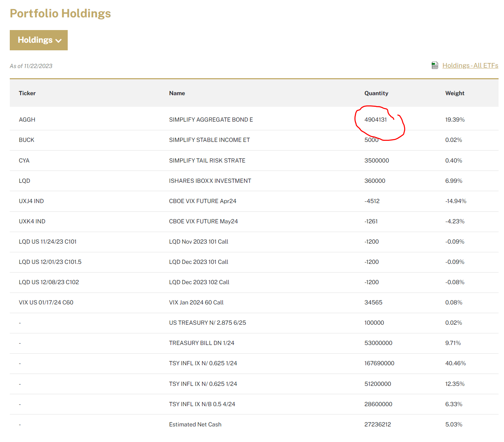Select quantity value 51200000
The width and height of the screenshot is (504, 442).
point(378,384)
